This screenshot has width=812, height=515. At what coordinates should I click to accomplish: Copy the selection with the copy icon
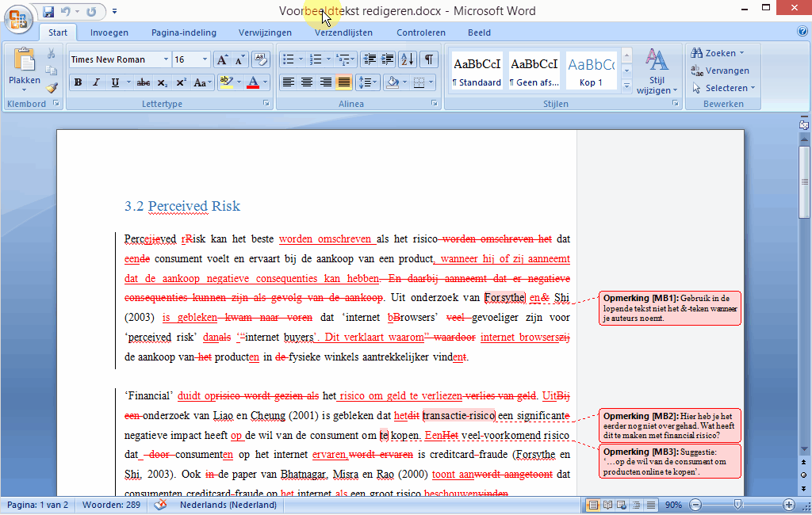[51, 71]
